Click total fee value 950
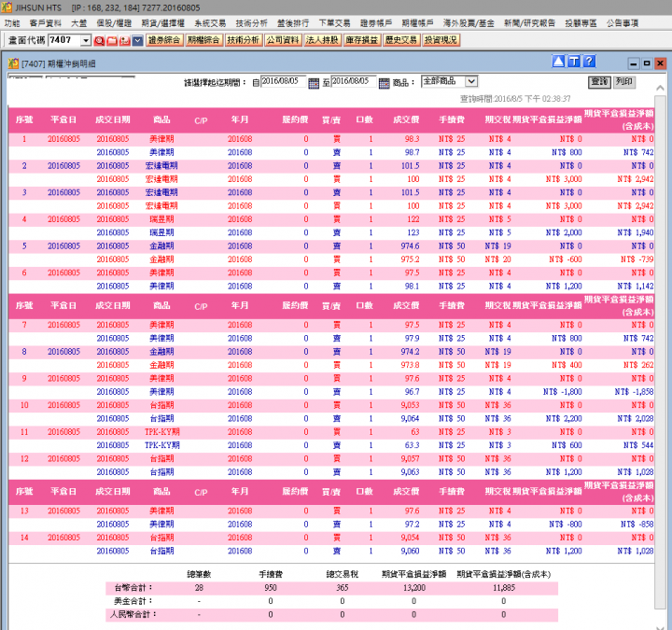Screen dimensions: 672x630 (x=271, y=588)
